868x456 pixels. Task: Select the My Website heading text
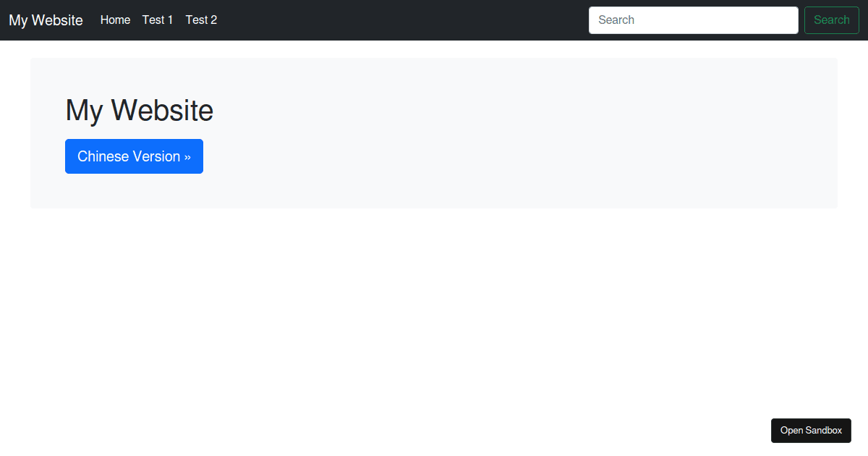(139, 110)
